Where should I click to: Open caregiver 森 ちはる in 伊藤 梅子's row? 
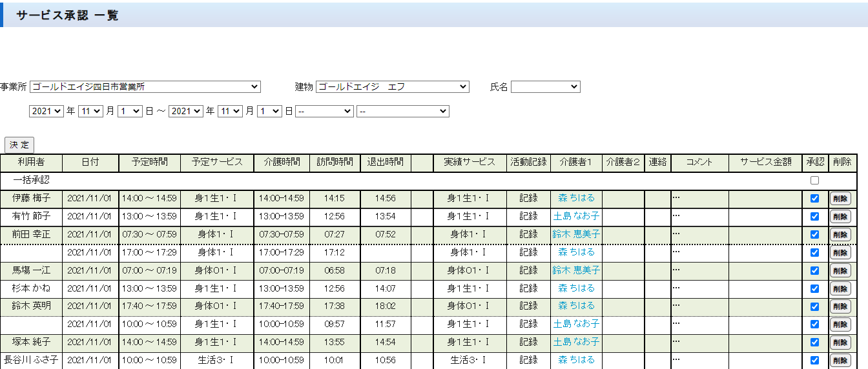[x=576, y=198]
